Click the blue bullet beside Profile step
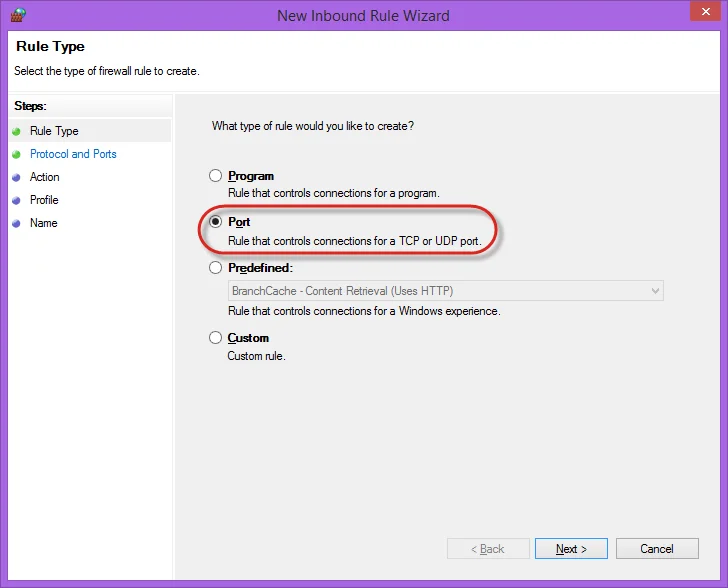Viewport: 728px width, 588px height. coord(16,200)
